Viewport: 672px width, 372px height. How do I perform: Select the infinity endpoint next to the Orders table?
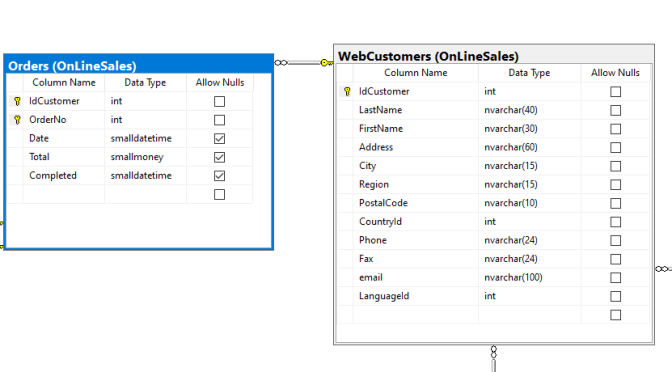pos(281,63)
